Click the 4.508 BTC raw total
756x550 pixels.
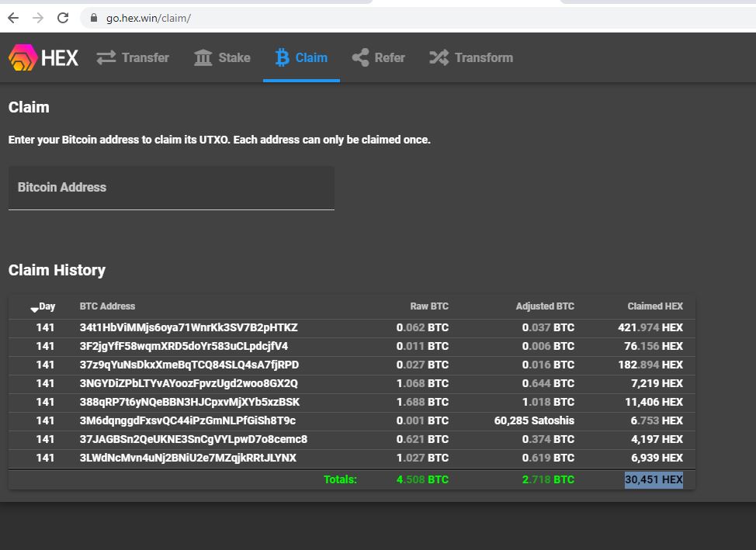click(x=422, y=479)
